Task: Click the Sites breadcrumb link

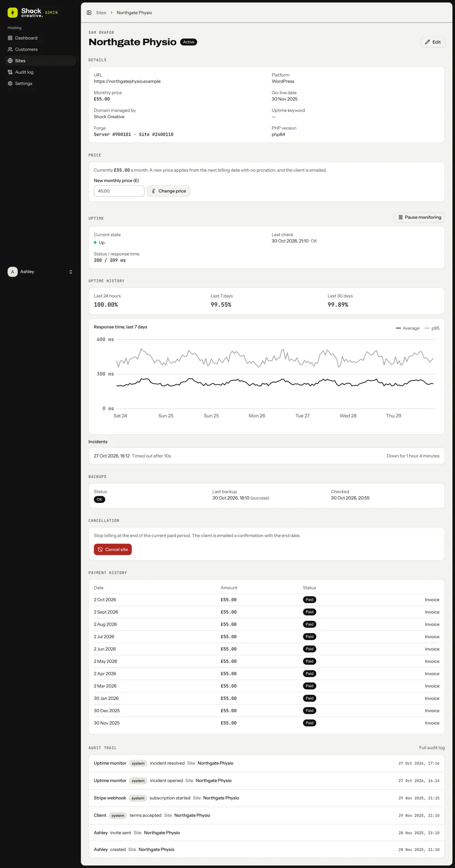Action: click(x=101, y=13)
